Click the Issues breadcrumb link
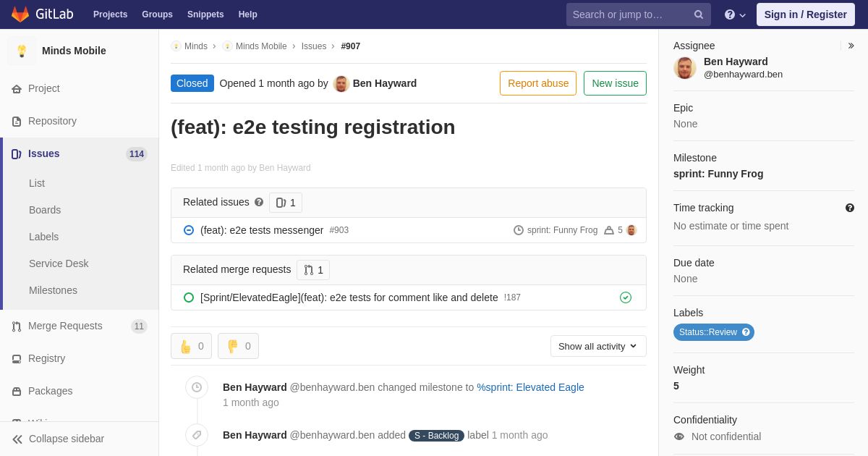 314,46
